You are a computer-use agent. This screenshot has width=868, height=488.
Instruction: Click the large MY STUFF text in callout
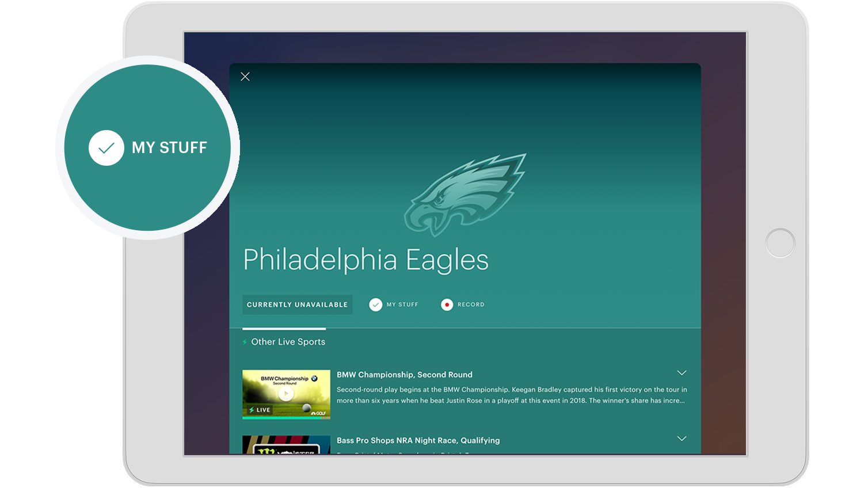pos(169,148)
